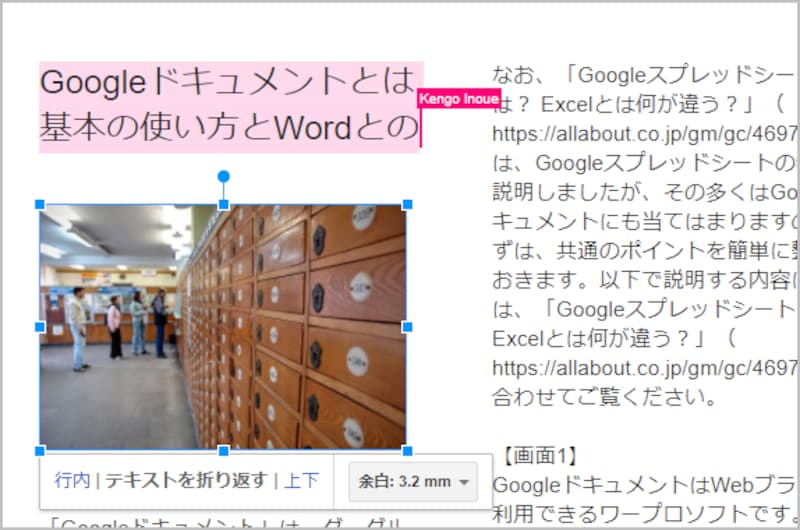The height and width of the screenshot is (530, 800).
Task: Click the line なお、「Googleスプレッドシー
Action: click(x=645, y=75)
